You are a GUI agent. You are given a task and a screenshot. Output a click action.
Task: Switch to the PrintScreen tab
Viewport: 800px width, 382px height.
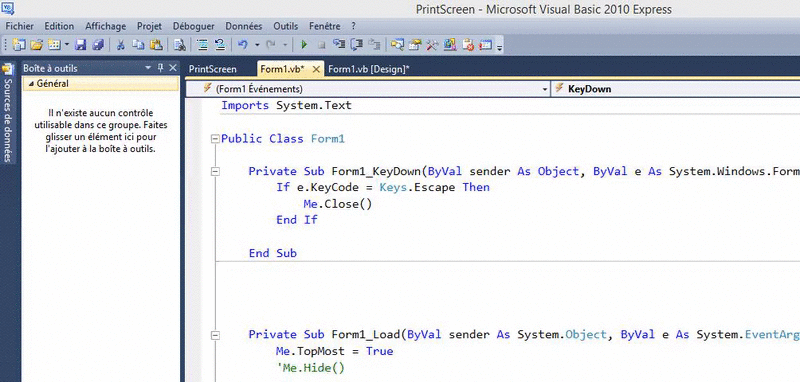coord(213,69)
